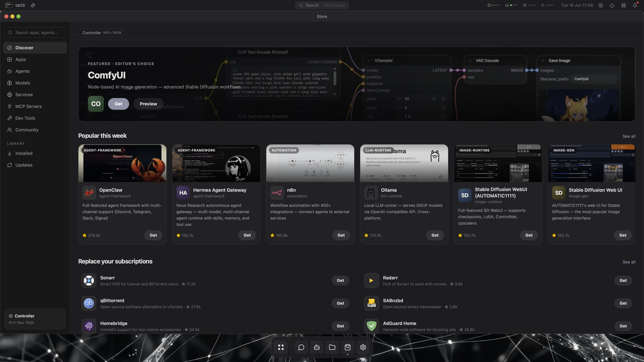
Task: Click the taOS logo in the top bar
Action: pyautogui.click(x=9, y=5)
